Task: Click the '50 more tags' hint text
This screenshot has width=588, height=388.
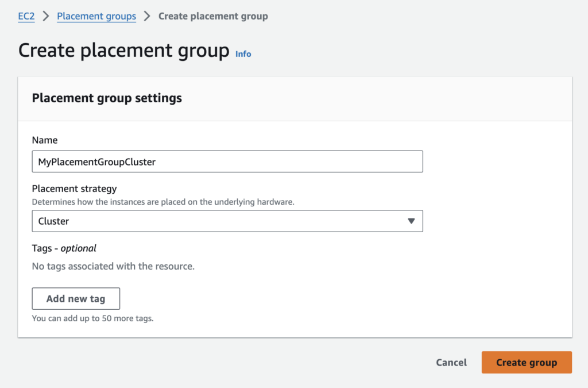Action: 92,318
